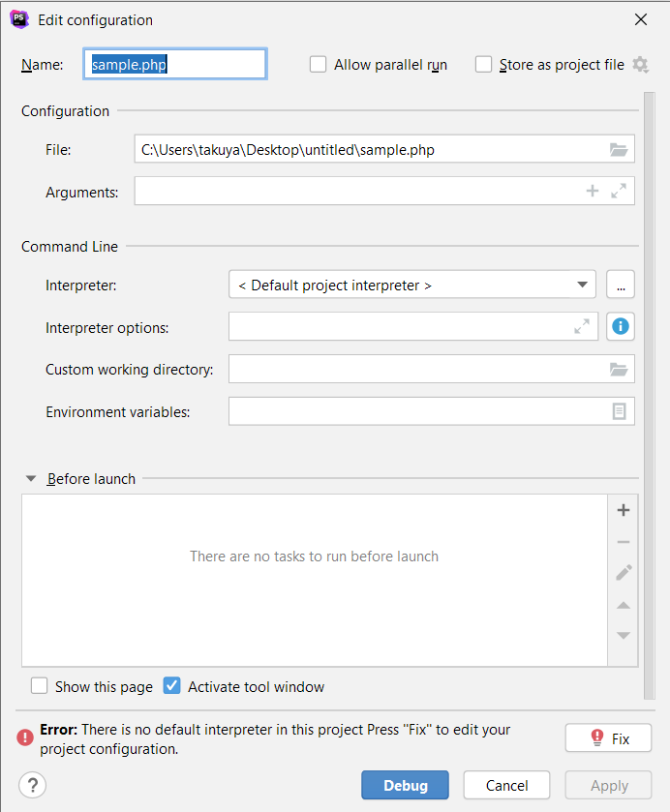
Task: Click into the Name text field
Action: pyautogui.click(x=174, y=65)
